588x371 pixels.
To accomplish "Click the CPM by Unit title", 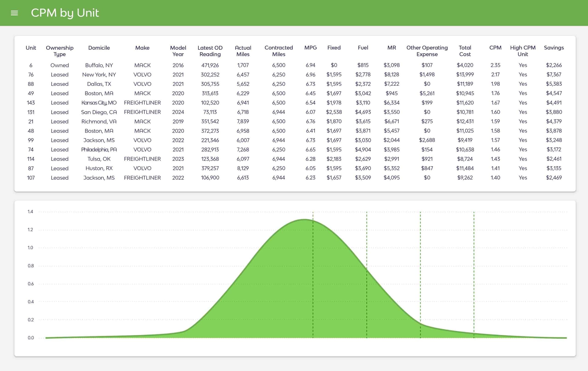I will pos(65,13).
